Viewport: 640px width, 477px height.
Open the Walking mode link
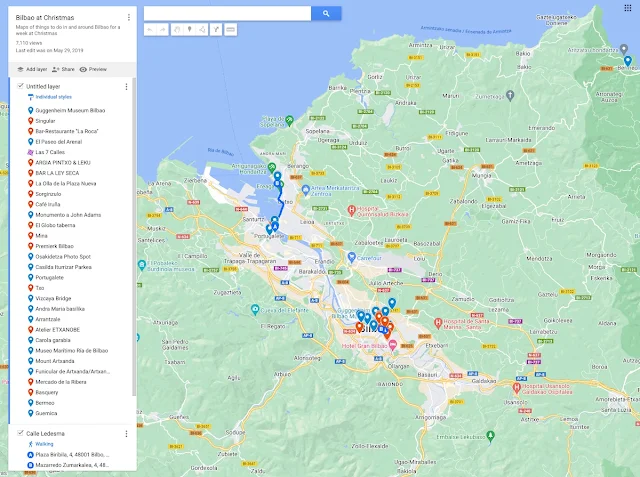click(44, 444)
